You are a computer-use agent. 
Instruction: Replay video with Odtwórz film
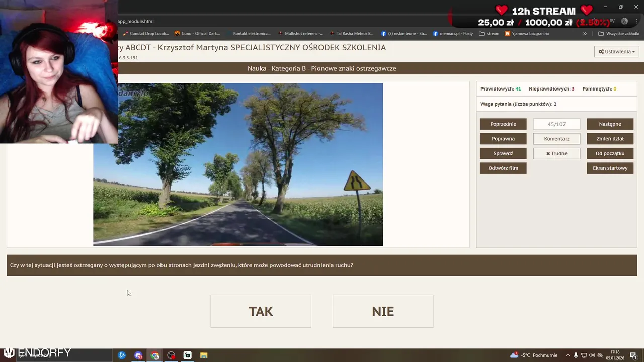pyautogui.click(x=503, y=168)
